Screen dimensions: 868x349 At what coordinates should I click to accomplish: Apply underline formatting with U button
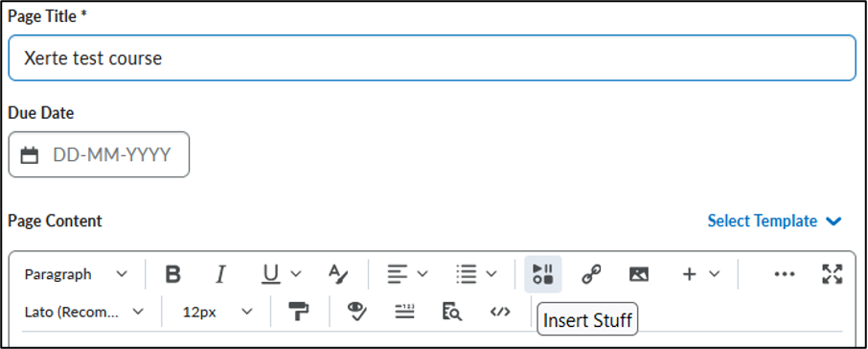pyautogui.click(x=270, y=274)
